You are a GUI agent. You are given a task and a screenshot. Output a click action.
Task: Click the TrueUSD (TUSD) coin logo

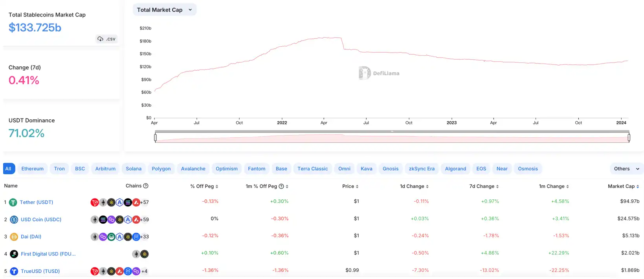14,271
